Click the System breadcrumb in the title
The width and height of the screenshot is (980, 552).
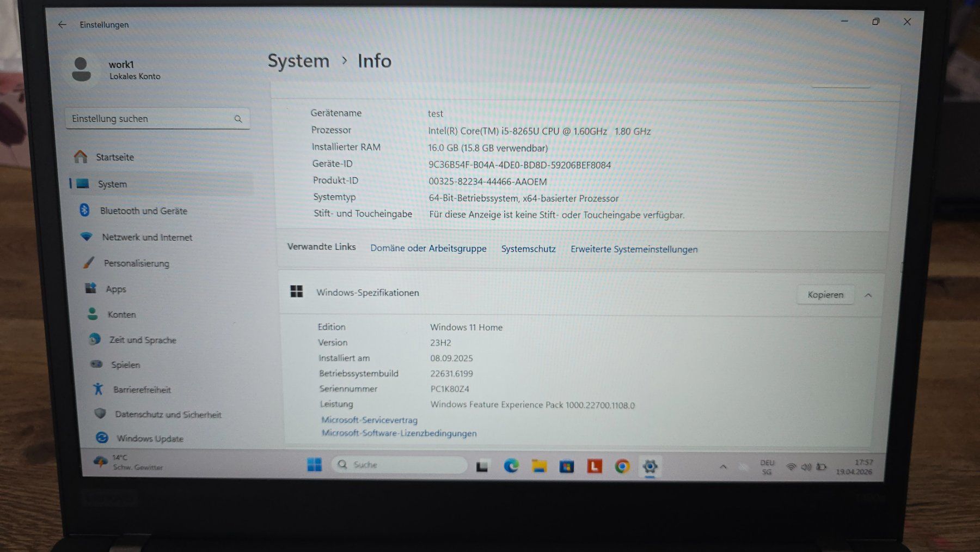click(x=298, y=61)
